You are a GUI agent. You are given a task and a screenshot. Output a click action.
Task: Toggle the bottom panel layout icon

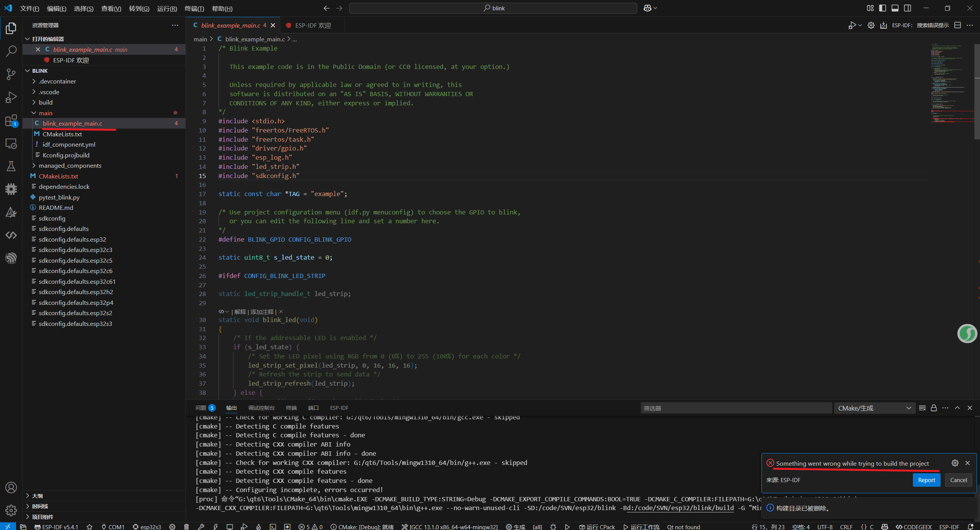(895, 8)
